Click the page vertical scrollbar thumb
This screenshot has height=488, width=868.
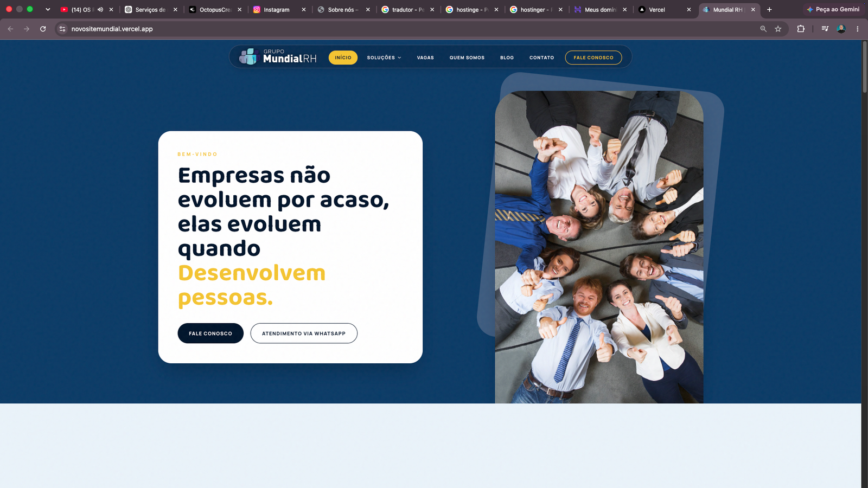click(x=865, y=66)
